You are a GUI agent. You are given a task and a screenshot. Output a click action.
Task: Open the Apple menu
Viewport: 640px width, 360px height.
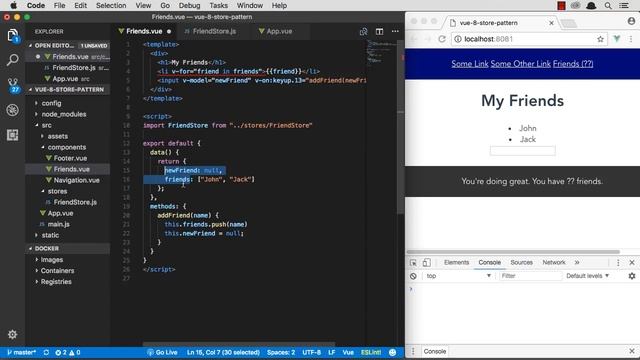pos(13,5)
